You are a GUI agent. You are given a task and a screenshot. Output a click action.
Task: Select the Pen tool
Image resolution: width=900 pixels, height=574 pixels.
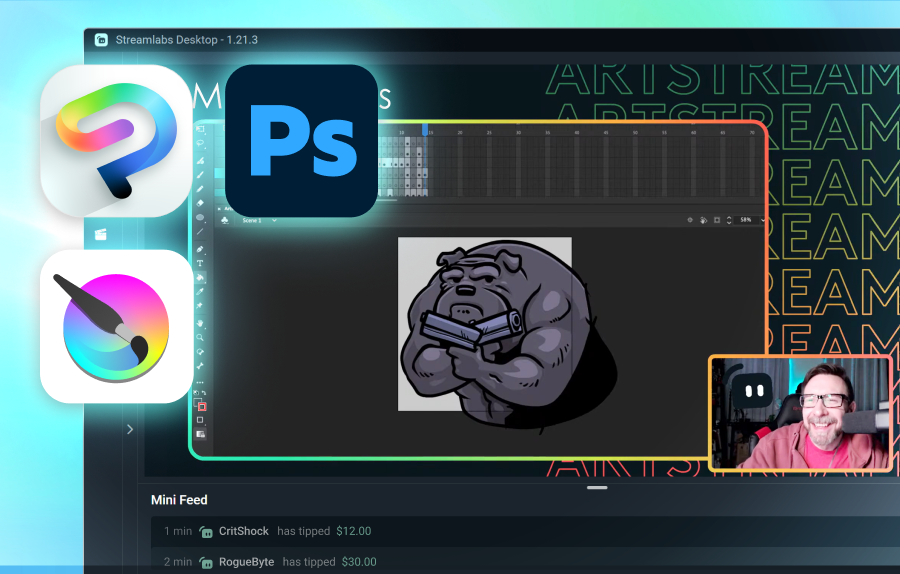pos(200,249)
